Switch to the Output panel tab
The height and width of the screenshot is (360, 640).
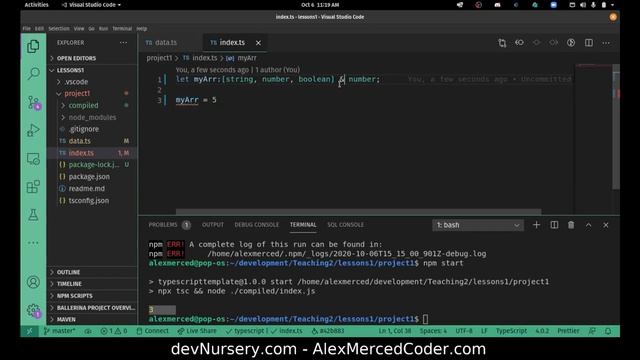click(x=213, y=225)
